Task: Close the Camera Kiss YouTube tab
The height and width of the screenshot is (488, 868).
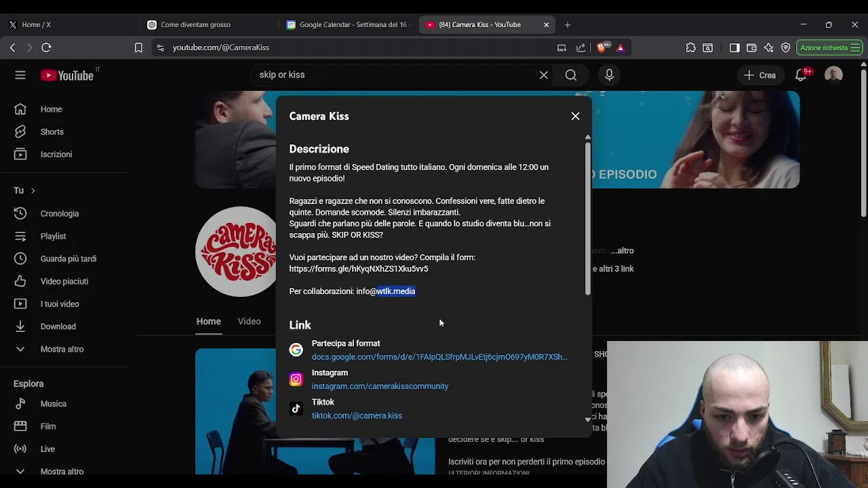Action: pyautogui.click(x=547, y=24)
